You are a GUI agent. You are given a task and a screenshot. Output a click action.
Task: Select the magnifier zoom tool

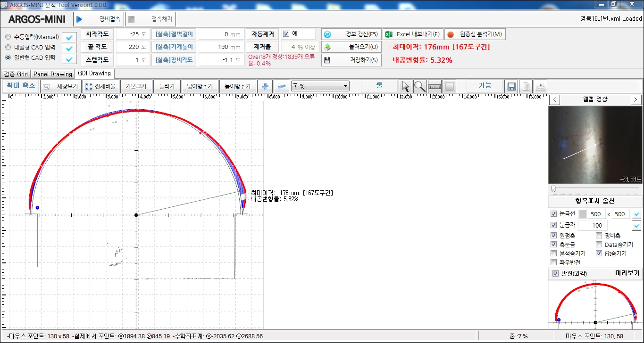(x=420, y=86)
